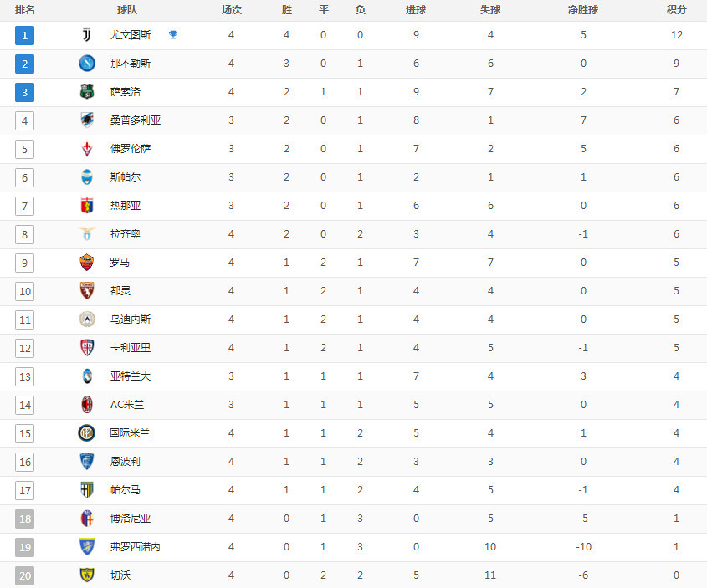Image resolution: width=707 pixels, height=588 pixels.
Task: Click the Fiorentina crest icon
Action: [x=87, y=149]
